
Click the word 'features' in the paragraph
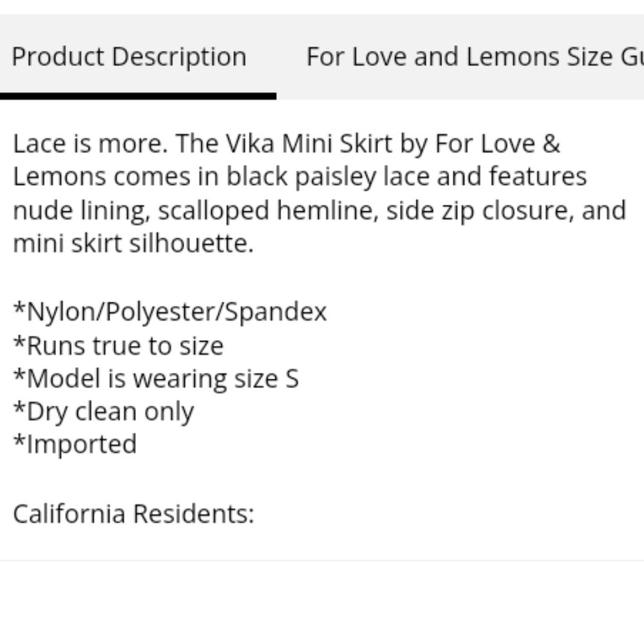[x=538, y=177]
